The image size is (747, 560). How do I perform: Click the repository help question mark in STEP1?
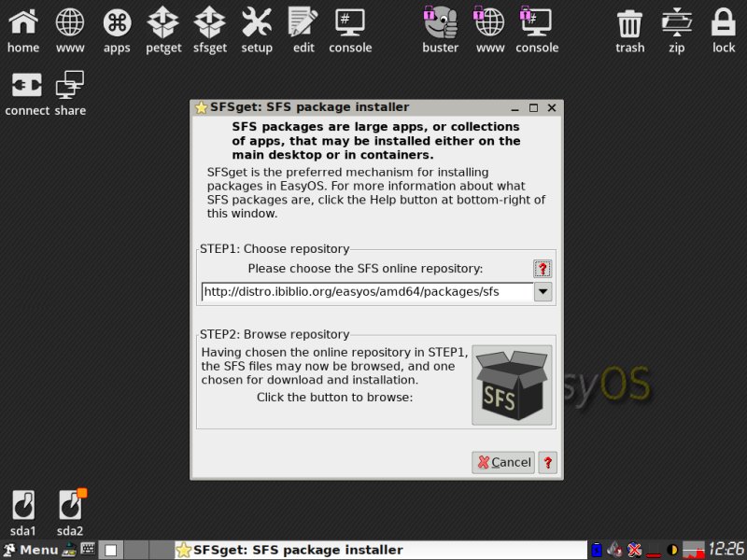click(543, 269)
